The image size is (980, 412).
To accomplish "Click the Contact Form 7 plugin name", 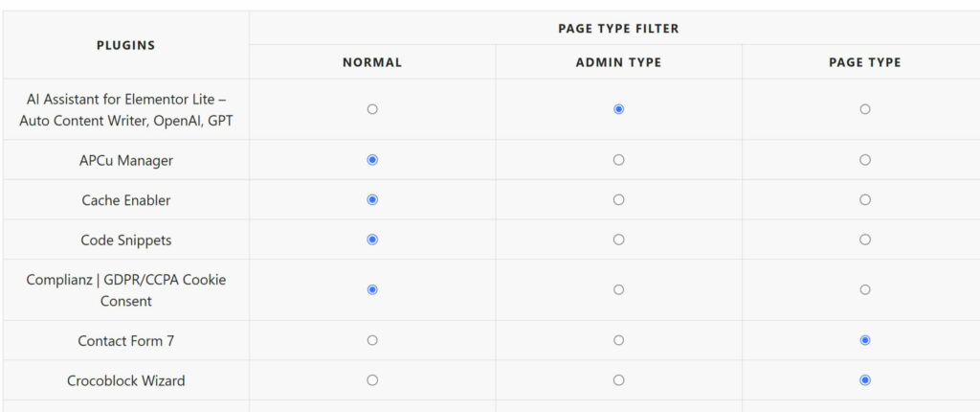I will point(126,341).
